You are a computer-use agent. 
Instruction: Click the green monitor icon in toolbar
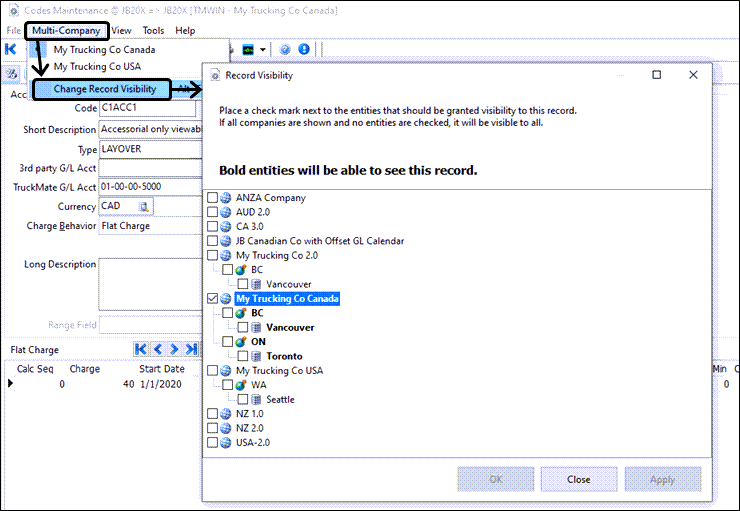point(248,49)
